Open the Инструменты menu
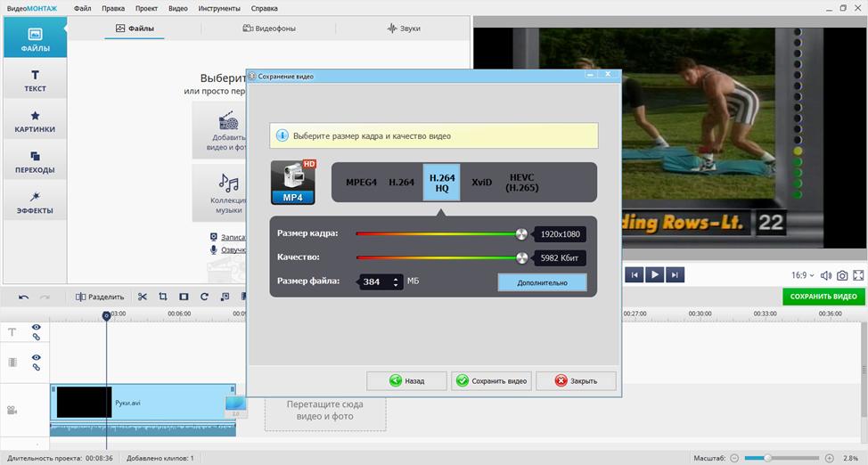Image resolution: width=868 pixels, height=465 pixels. (x=219, y=8)
